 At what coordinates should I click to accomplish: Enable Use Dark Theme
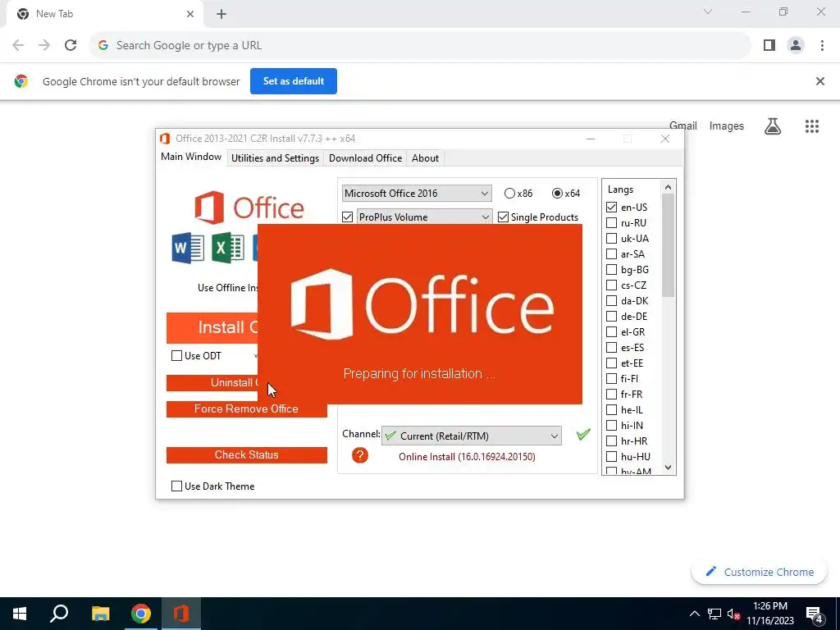coord(176,486)
